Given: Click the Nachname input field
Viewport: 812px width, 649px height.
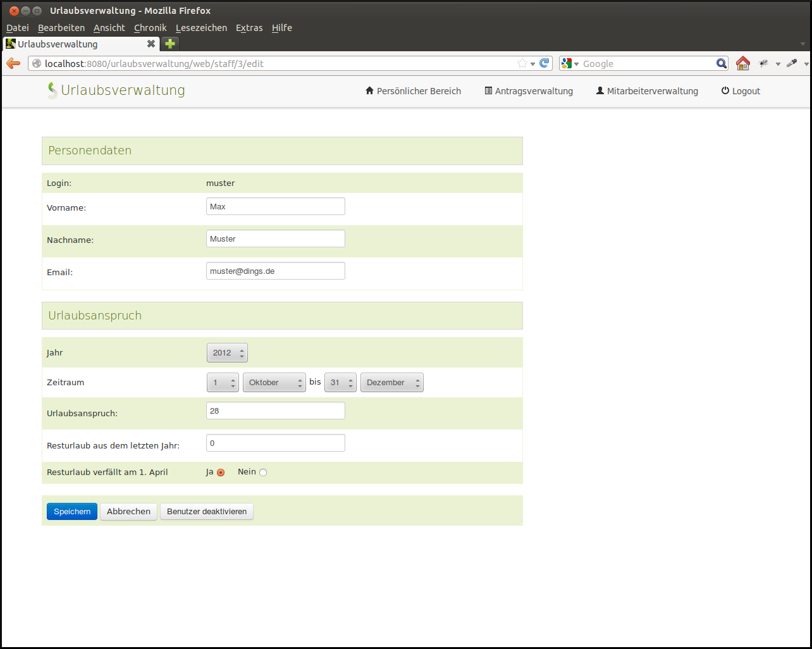Looking at the screenshot, I should [x=276, y=238].
